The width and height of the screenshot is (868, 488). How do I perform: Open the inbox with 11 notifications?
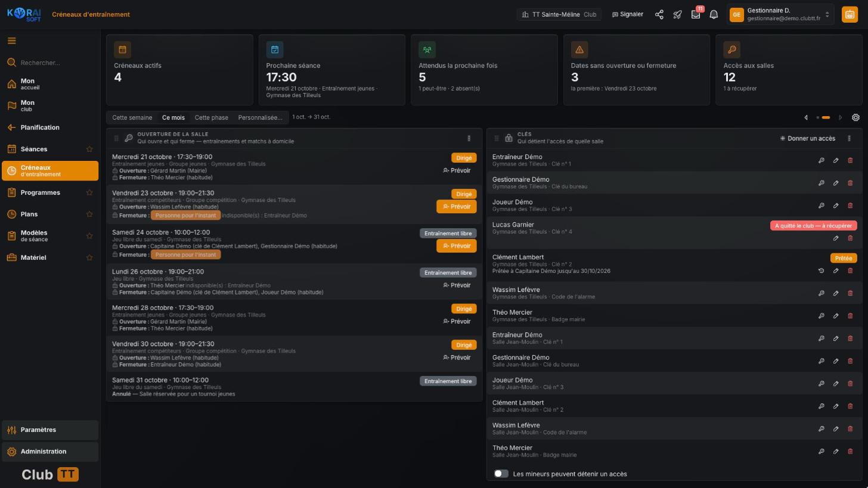(x=696, y=14)
